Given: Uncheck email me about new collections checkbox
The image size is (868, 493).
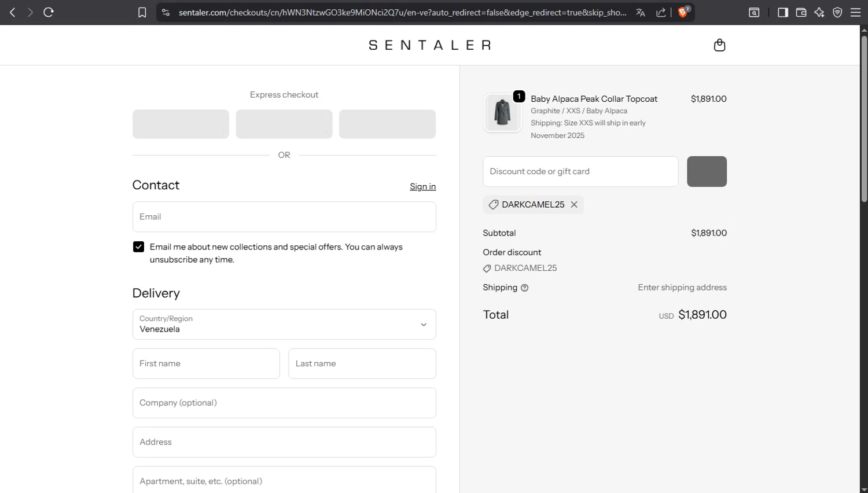Looking at the screenshot, I should click(x=138, y=246).
